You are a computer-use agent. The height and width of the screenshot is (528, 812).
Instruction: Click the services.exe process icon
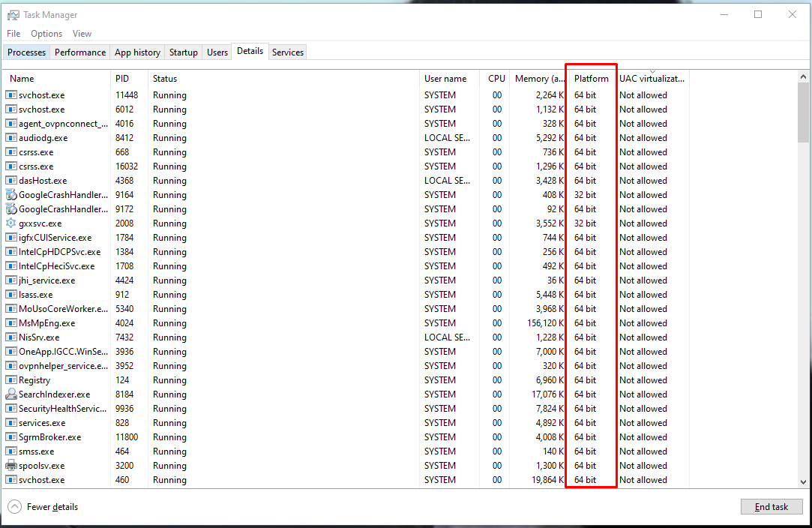11,423
